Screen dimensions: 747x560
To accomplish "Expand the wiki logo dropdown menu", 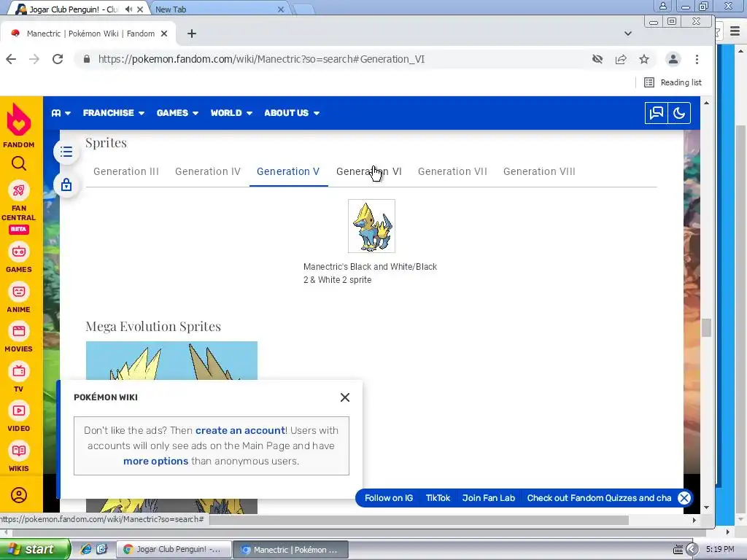I will click(x=61, y=113).
